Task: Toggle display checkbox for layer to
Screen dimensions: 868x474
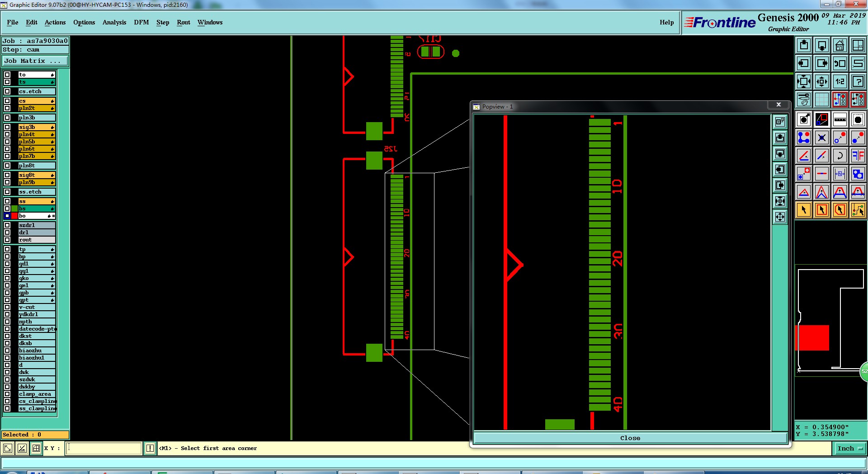Action: (7, 75)
